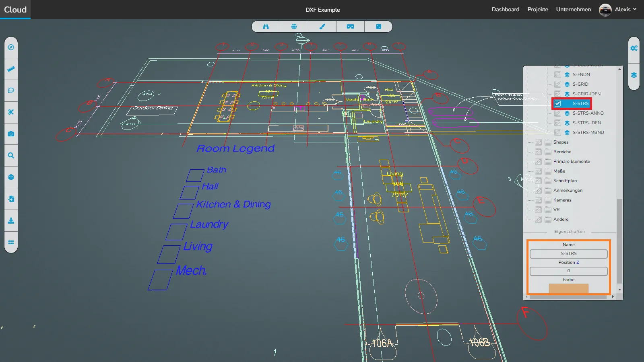The image size is (644, 362).
Task: Toggle the Primäre Elemente checkbox
Action: (x=538, y=161)
